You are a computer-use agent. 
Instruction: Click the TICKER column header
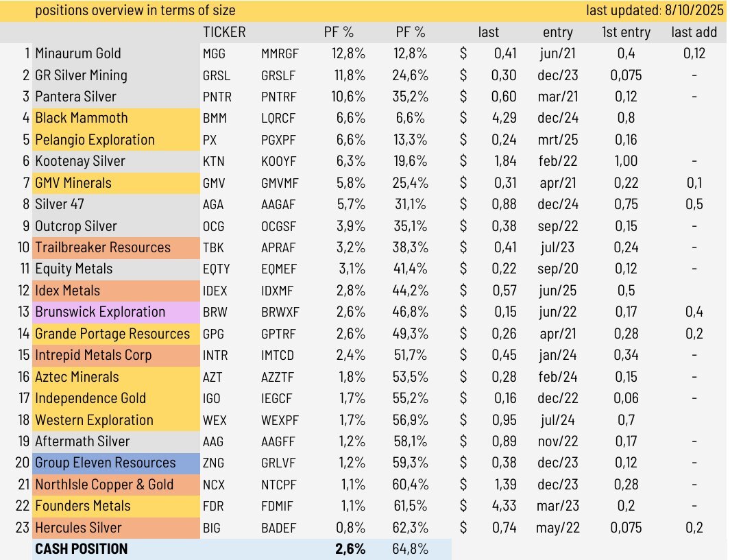tap(224, 32)
